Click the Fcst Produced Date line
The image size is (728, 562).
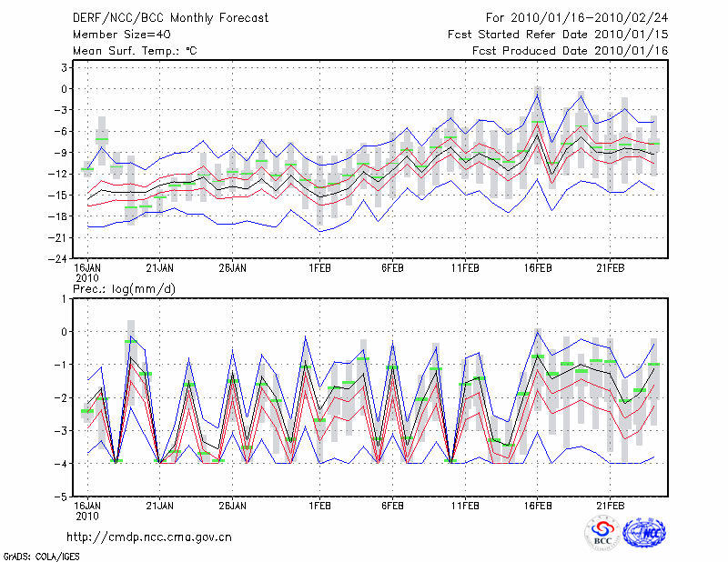570,52
